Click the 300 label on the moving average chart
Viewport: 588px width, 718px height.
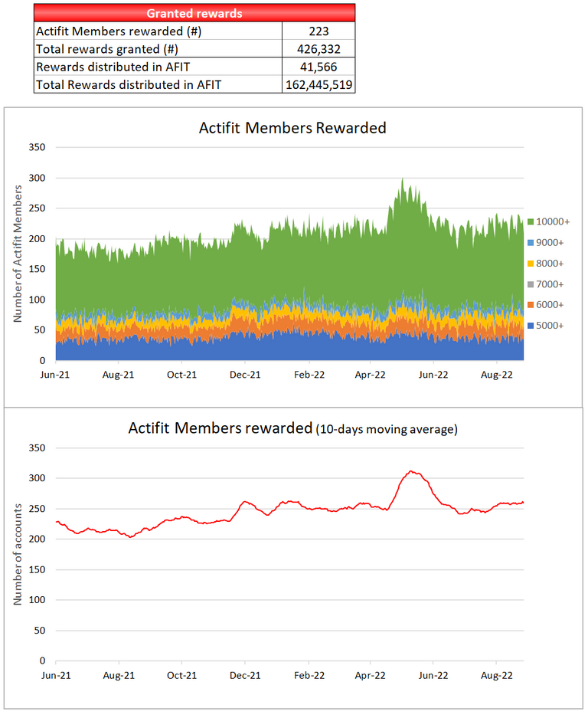pyautogui.click(x=37, y=478)
